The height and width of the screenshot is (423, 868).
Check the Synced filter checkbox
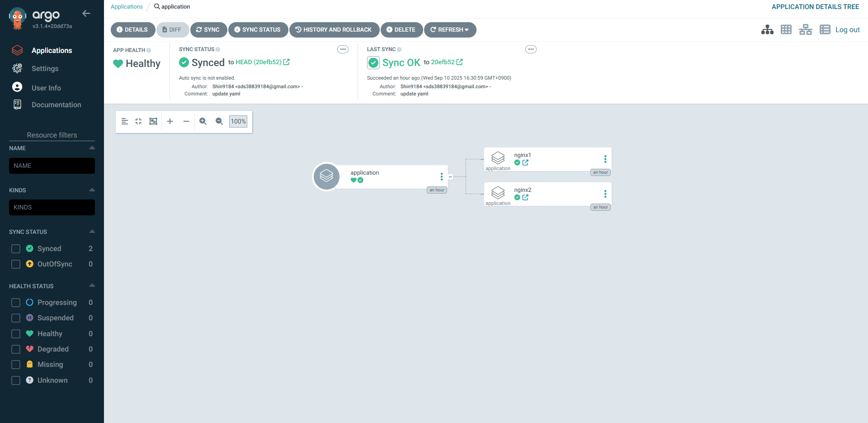(x=16, y=249)
